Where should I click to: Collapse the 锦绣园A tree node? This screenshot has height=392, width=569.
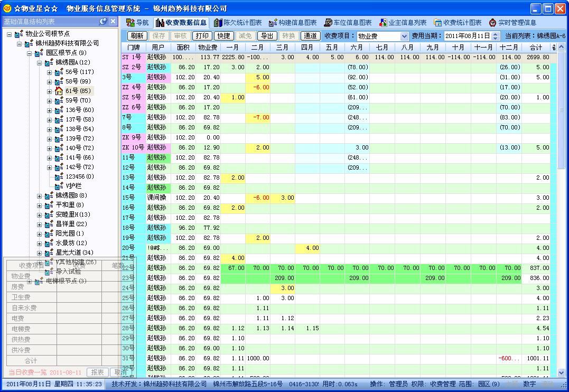point(40,62)
